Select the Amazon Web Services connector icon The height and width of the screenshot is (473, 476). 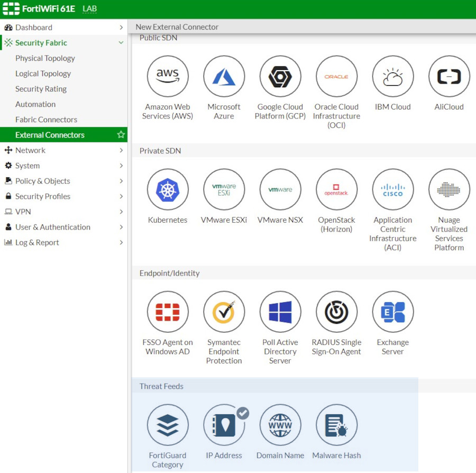click(x=168, y=76)
